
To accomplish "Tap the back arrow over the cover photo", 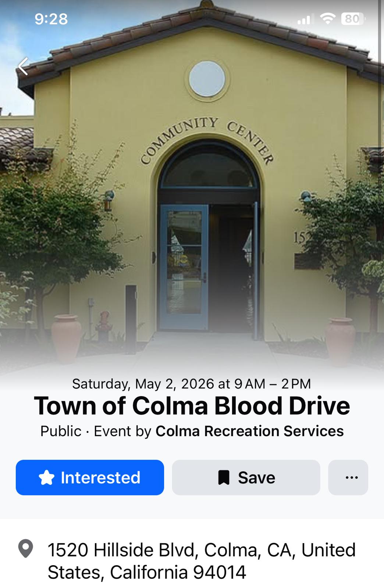I will (x=23, y=67).
